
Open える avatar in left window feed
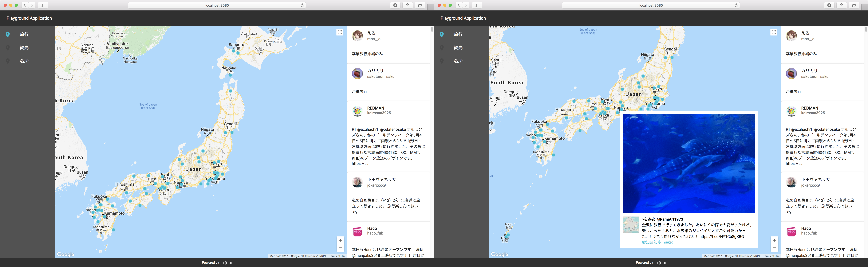(x=357, y=35)
